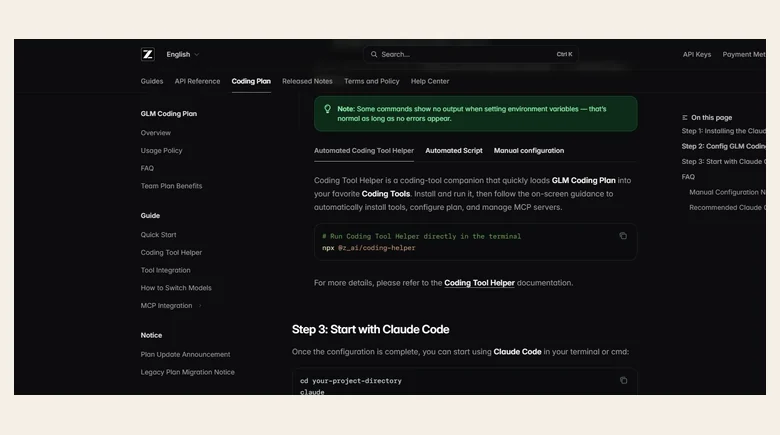Copy the npx coding-helper code block
Image resolution: width=780 pixels, height=435 pixels.
point(623,236)
